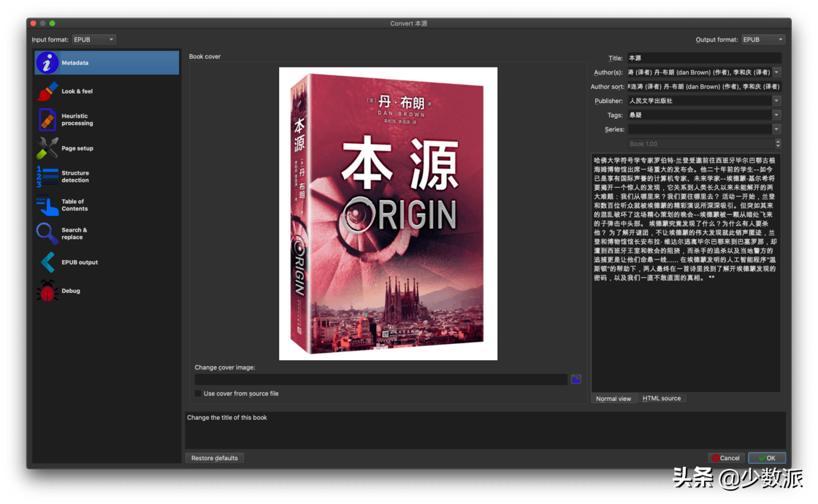Open Debug bug icon
The height and width of the screenshot is (504, 818).
(47, 291)
